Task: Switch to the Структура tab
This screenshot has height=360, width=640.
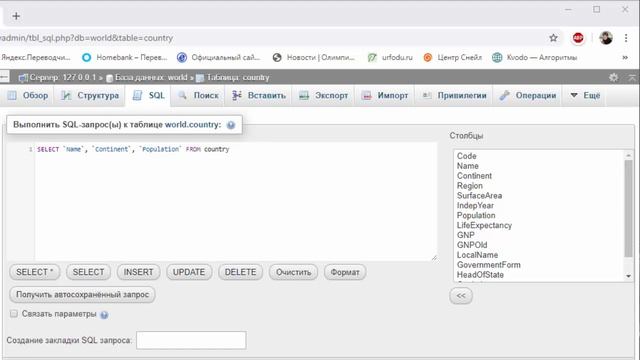Action: (x=90, y=96)
